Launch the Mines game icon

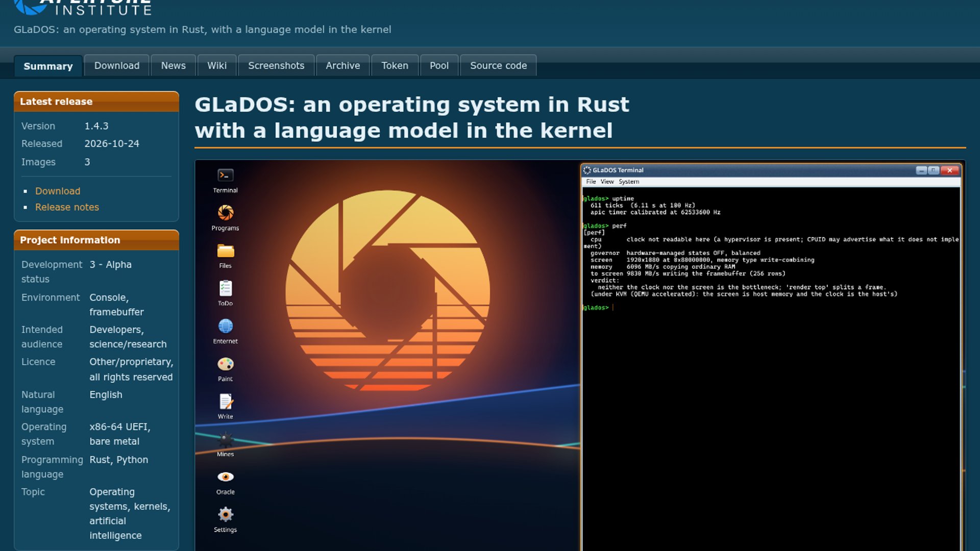click(225, 444)
